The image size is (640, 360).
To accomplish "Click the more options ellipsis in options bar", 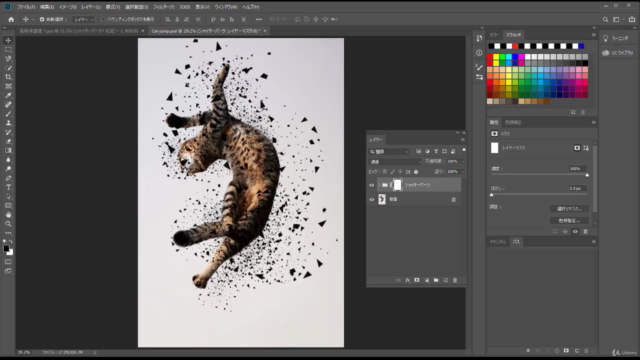I will pos(259,19).
